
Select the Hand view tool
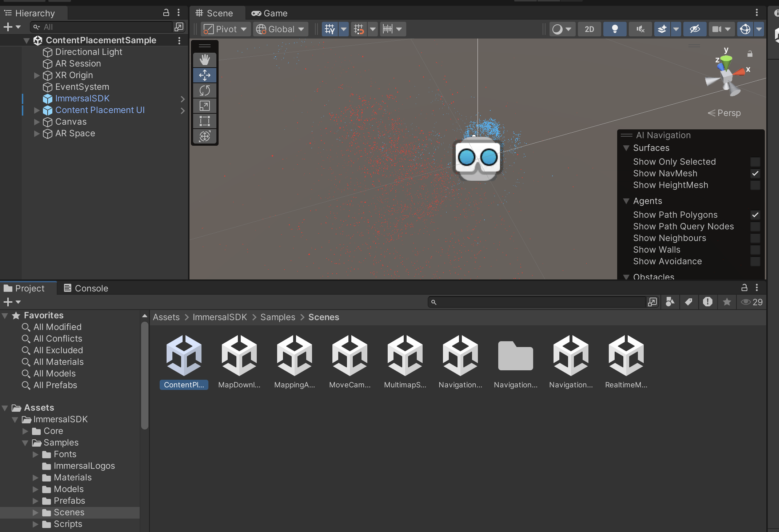pyautogui.click(x=205, y=60)
